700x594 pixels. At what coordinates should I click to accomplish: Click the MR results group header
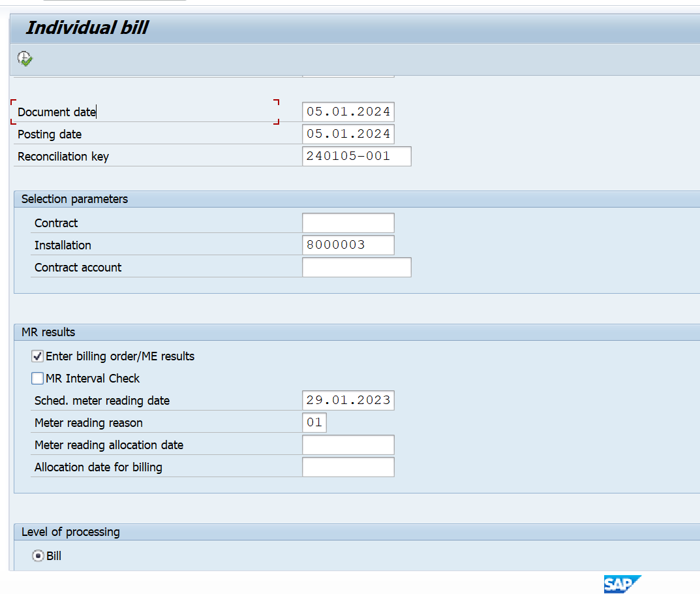[48, 332]
